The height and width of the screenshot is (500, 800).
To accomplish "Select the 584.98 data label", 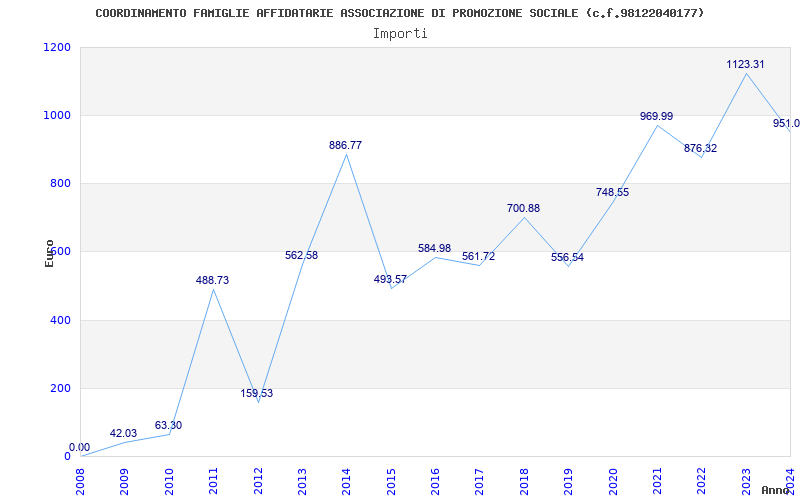I will [x=435, y=248].
